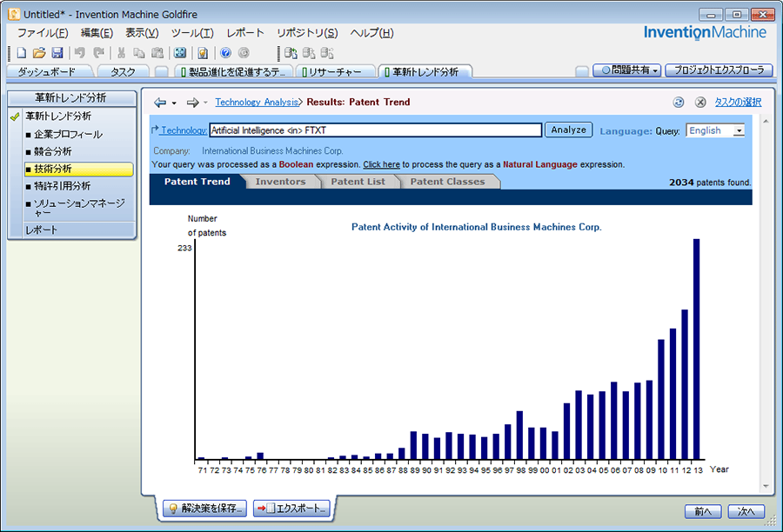Screen dimensions: 783x532
Task: Open forward-navigation history dropdown arrow
Action: [205, 103]
